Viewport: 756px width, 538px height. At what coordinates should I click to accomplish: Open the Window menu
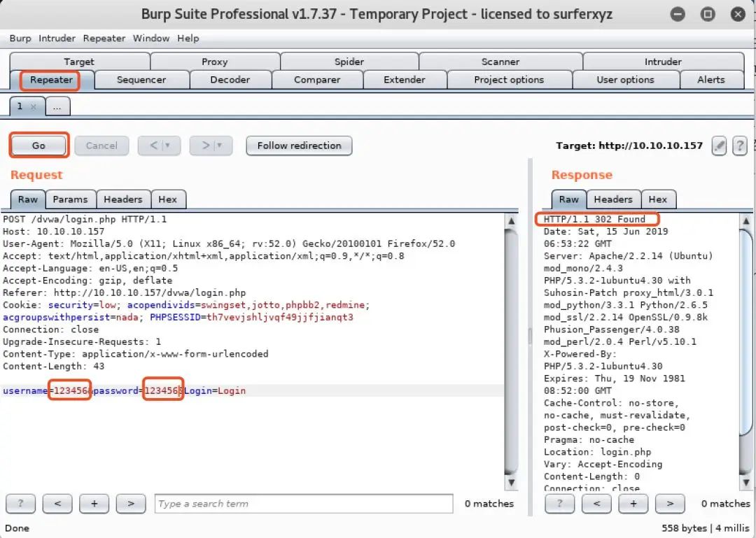click(151, 38)
